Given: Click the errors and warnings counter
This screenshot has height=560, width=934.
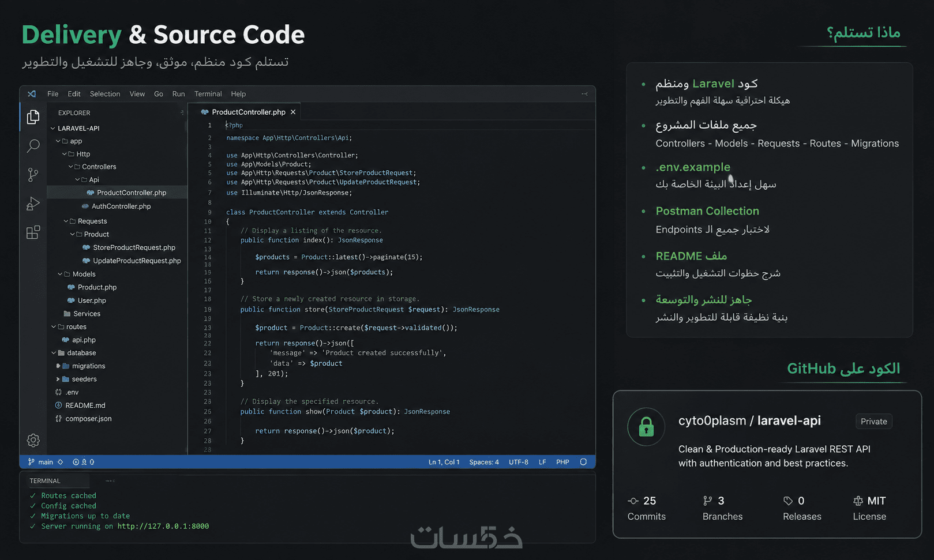Looking at the screenshot, I should pyautogui.click(x=84, y=462).
